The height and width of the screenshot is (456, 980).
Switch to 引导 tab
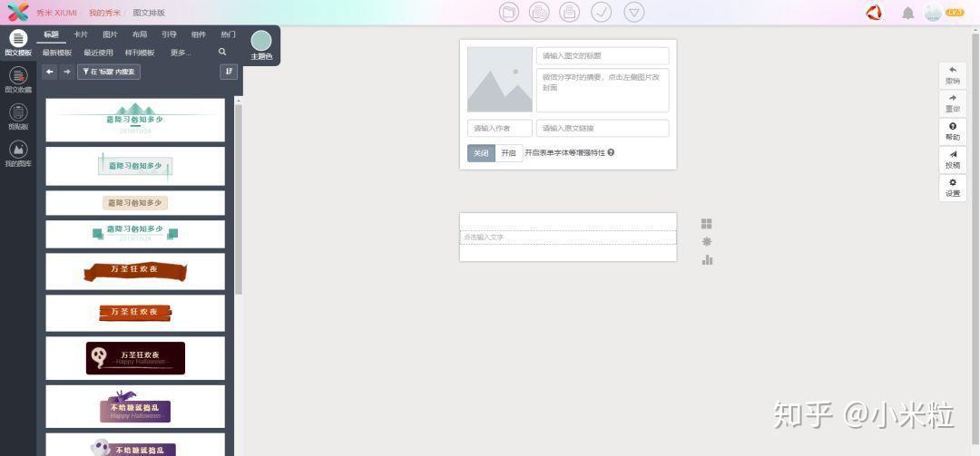point(169,34)
